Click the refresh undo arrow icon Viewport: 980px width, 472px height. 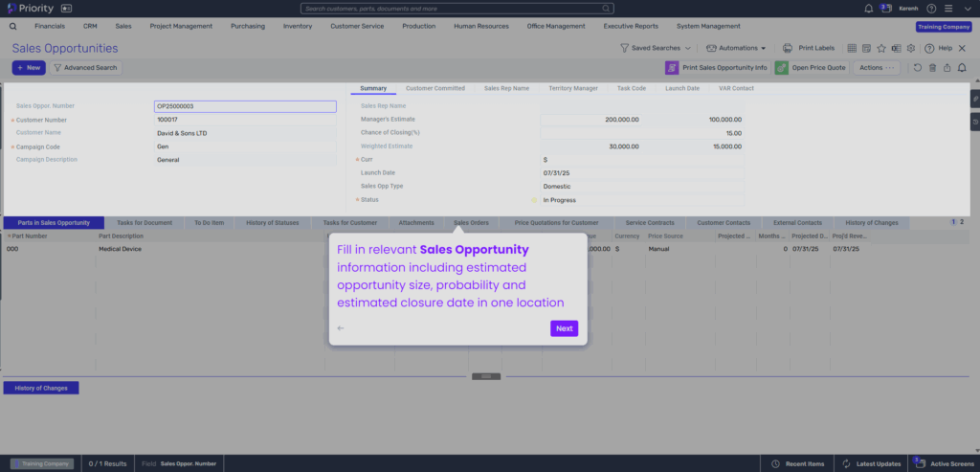point(918,68)
